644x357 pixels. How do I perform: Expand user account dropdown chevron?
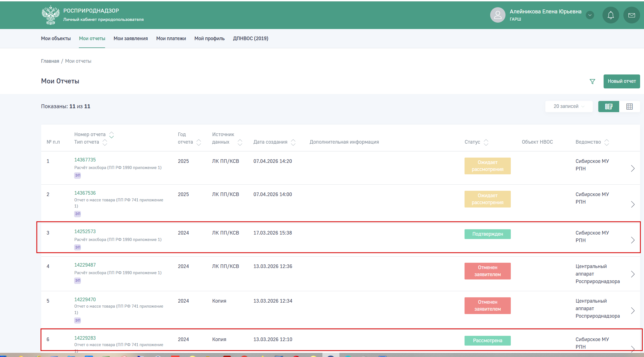(x=590, y=15)
